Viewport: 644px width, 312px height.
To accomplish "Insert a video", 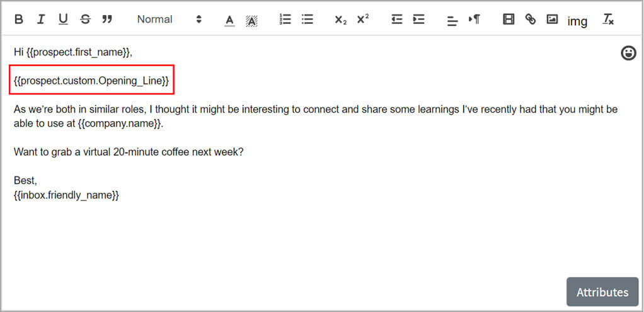I will pyautogui.click(x=509, y=20).
